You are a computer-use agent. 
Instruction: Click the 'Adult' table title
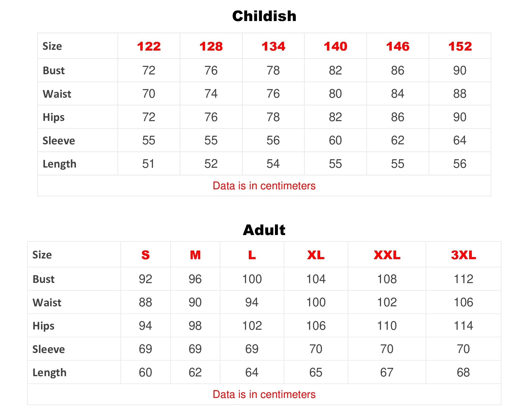[264, 230]
